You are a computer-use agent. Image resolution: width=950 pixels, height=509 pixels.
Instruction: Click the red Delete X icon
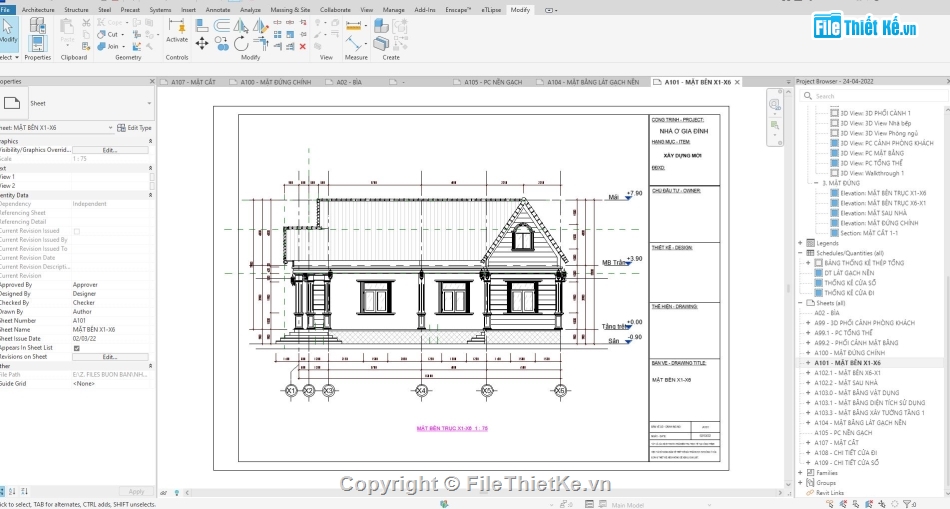point(302,46)
